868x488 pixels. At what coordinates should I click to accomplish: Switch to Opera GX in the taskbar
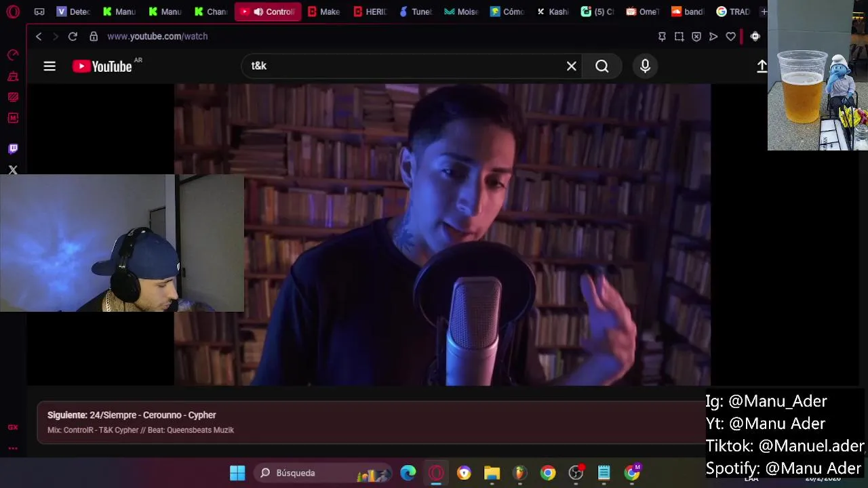(x=436, y=473)
